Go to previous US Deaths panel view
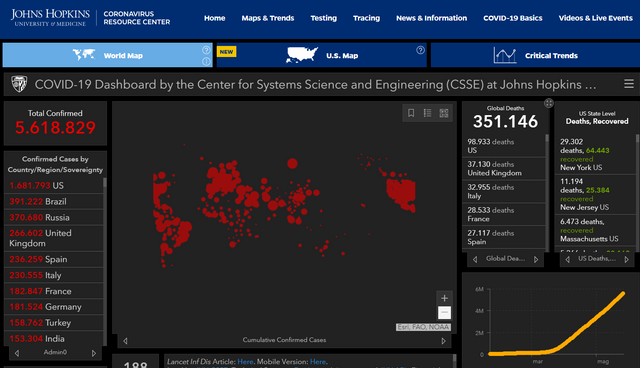 (567, 259)
